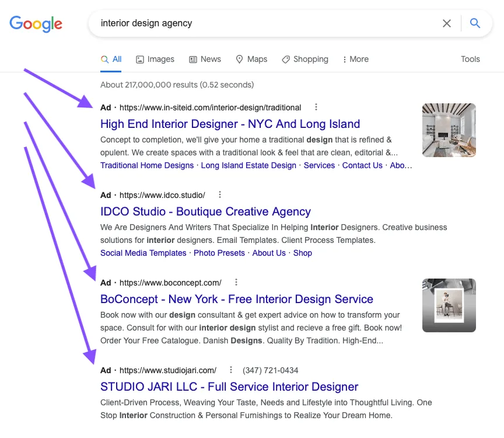
Task: Click the Contact Us sitelink
Action: 362,165
